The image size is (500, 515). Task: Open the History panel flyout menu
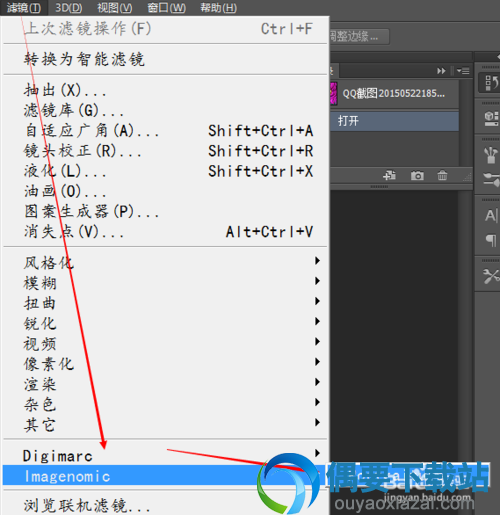pyautogui.click(x=463, y=71)
